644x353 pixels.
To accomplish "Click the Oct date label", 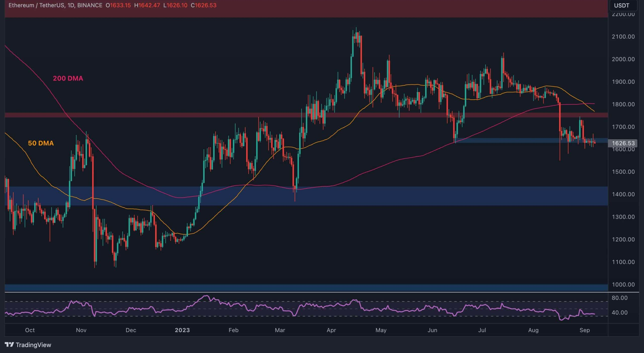I will pyautogui.click(x=30, y=330).
